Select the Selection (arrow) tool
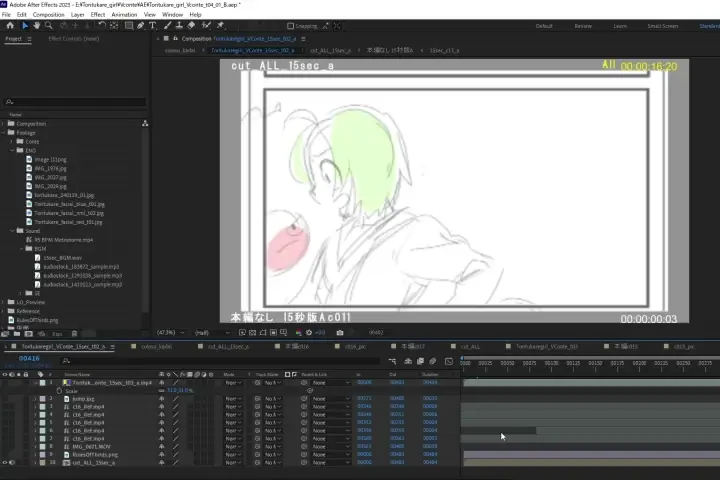 (x=25, y=26)
